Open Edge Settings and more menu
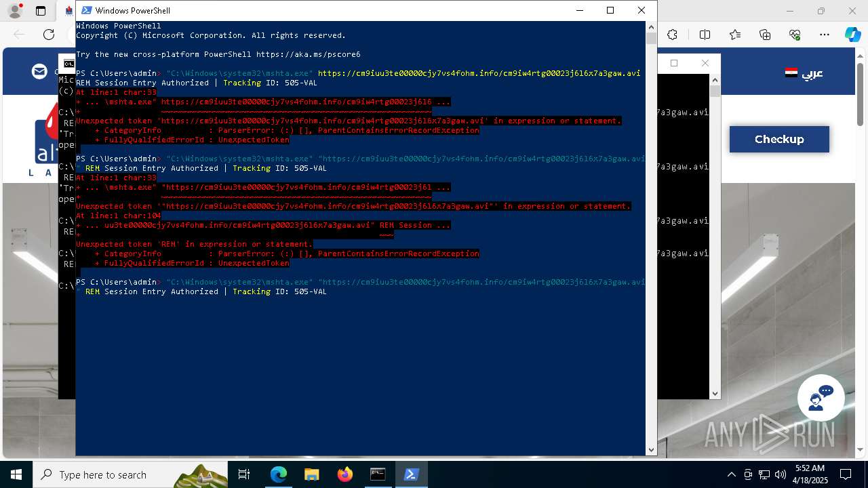The image size is (868, 488). tap(825, 35)
